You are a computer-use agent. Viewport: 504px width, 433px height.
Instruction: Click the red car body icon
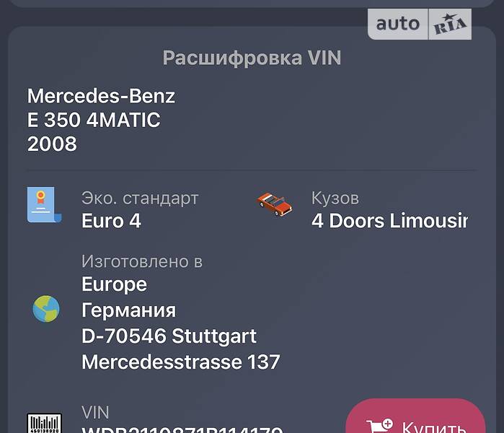coord(275,204)
